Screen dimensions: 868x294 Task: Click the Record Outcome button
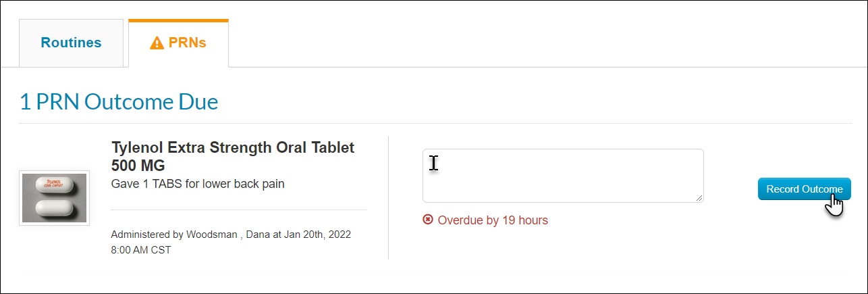coord(804,189)
